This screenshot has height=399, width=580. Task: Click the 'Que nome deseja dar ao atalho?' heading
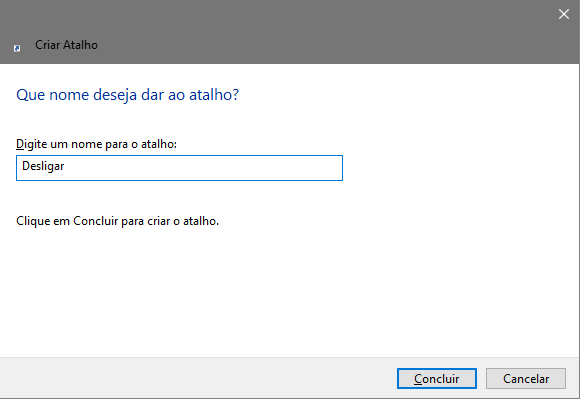pos(127,95)
